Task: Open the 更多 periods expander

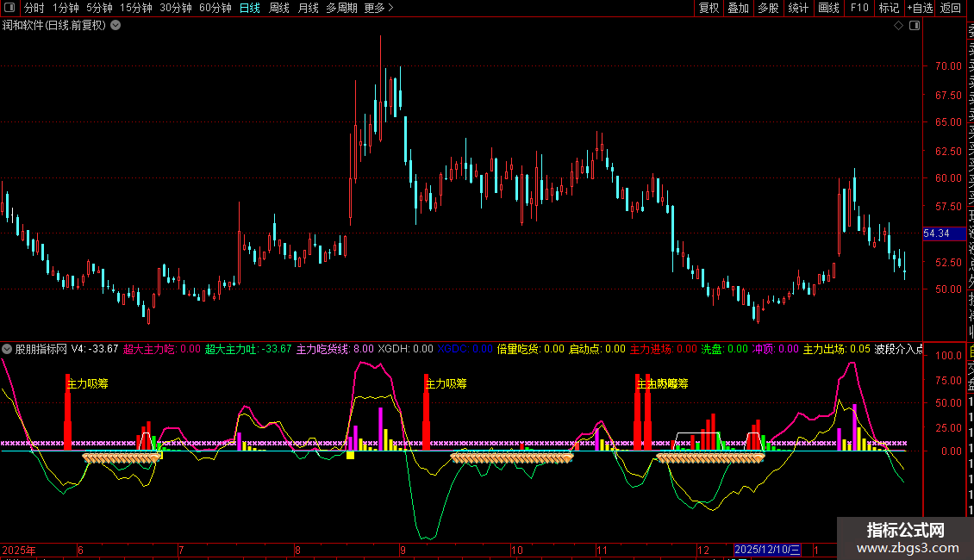Action: pyautogui.click(x=378, y=8)
